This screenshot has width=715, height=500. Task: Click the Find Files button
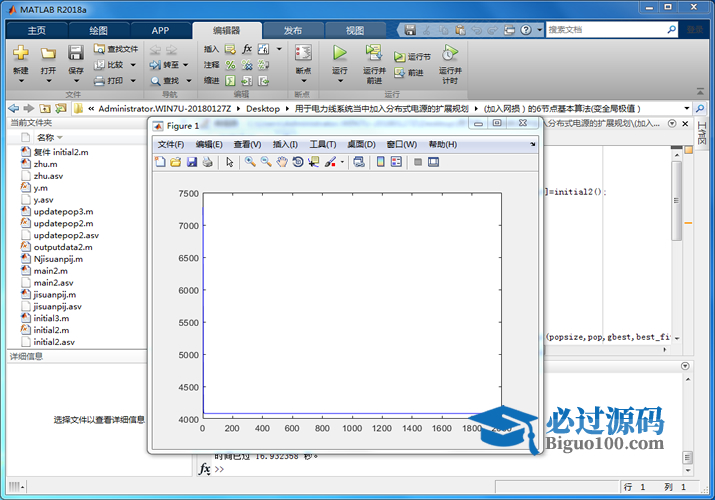[x=116, y=49]
